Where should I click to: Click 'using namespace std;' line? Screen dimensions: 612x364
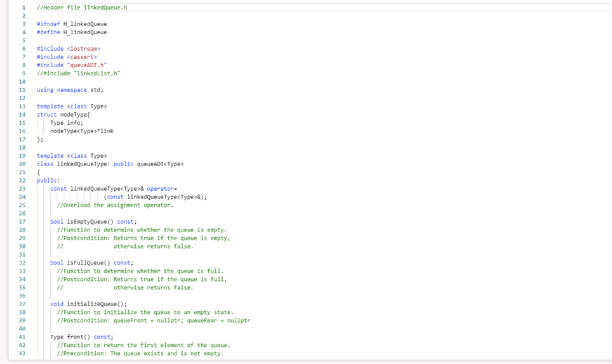tap(70, 90)
